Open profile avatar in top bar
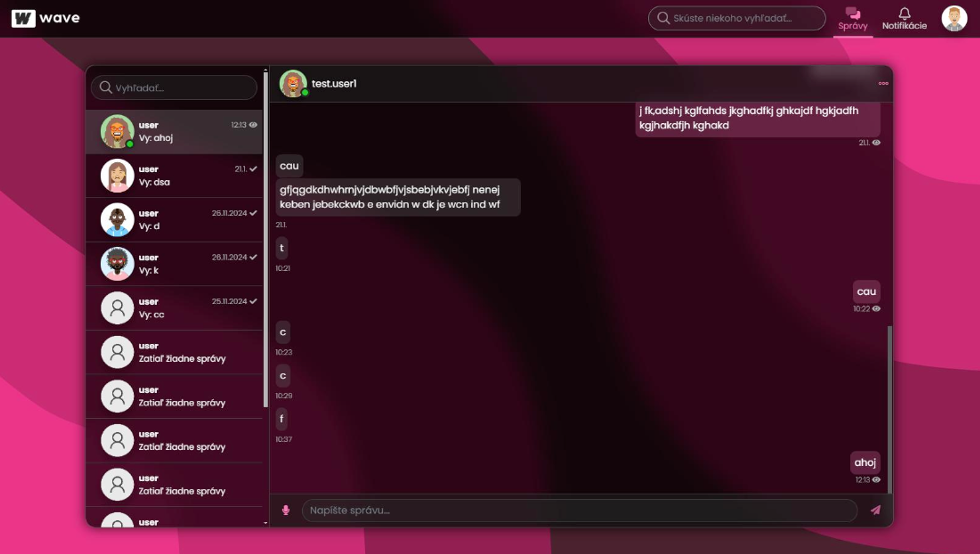This screenshot has width=980, height=554. [x=954, y=18]
